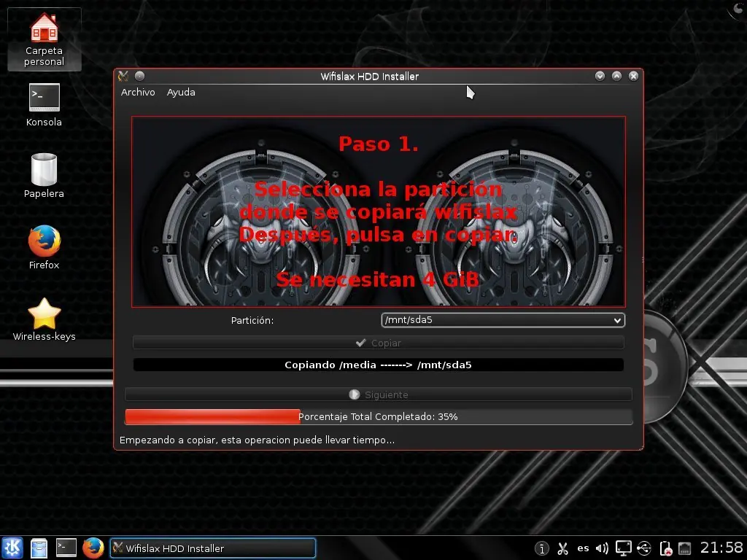Click the Siguiente button
Image resolution: width=747 pixels, height=560 pixels.
click(379, 394)
